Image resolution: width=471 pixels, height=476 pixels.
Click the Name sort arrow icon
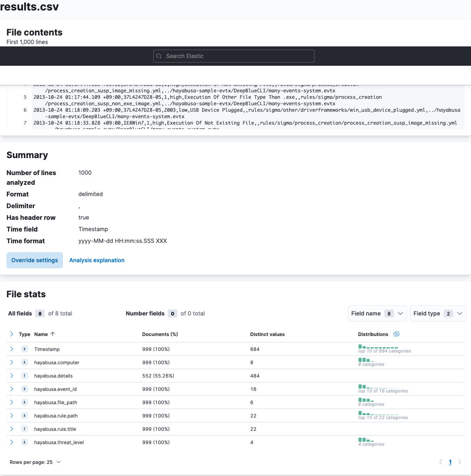tap(52, 334)
